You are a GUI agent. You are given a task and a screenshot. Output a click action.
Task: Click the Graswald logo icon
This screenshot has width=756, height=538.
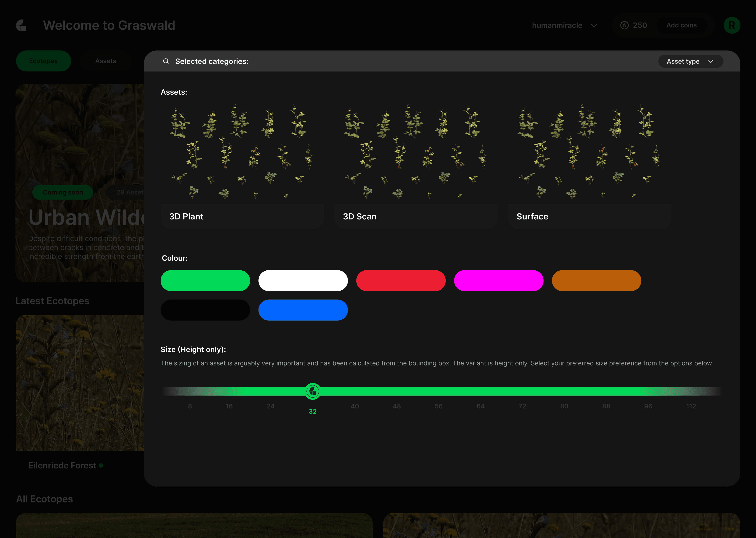pyautogui.click(x=21, y=26)
